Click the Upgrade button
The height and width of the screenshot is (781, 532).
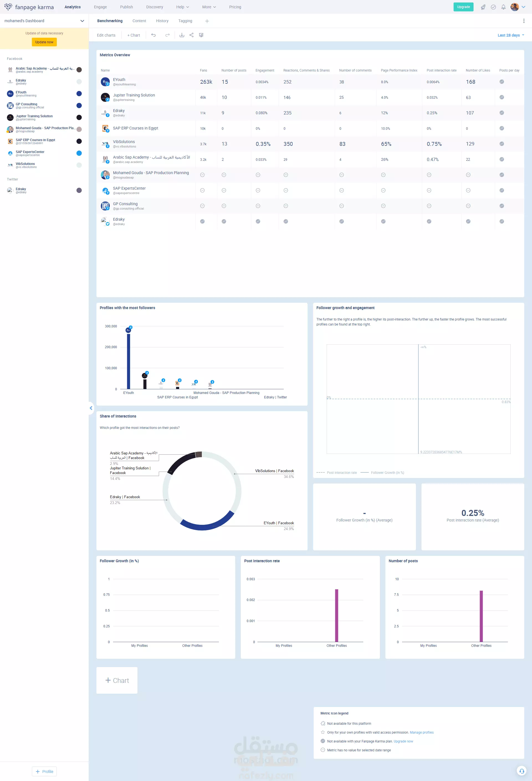(x=463, y=7)
